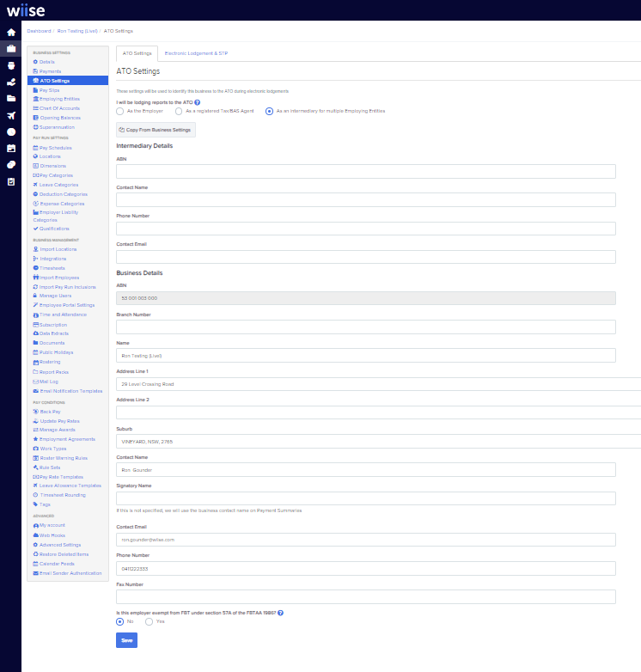This screenshot has width=641, height=672.
Task: Click the cloud icon beside Web Hooks
Action: (x=36, y=535)
